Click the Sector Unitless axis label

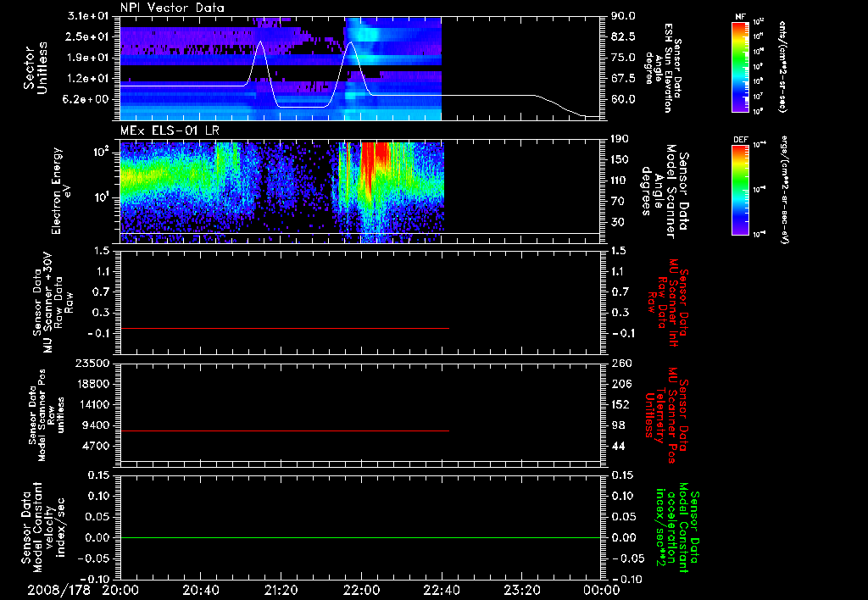36,68
